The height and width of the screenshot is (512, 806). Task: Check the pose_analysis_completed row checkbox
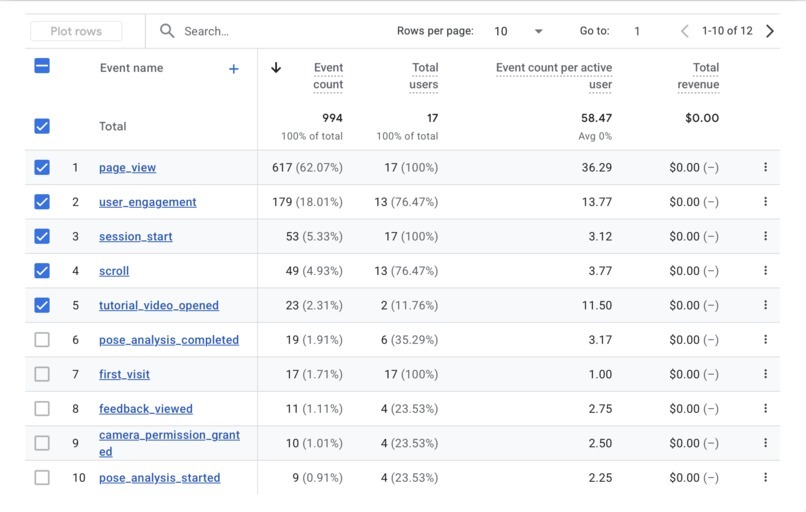pos(42,340)
